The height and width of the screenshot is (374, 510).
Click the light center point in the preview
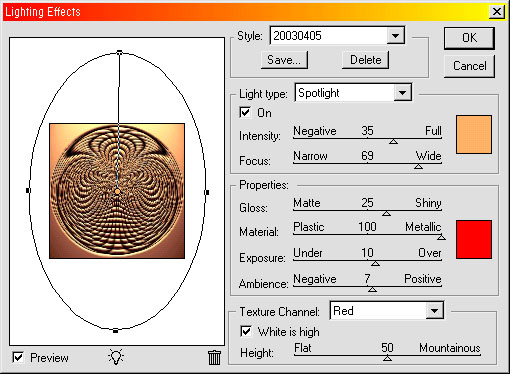pyautogui.click(x=117, y=191)
